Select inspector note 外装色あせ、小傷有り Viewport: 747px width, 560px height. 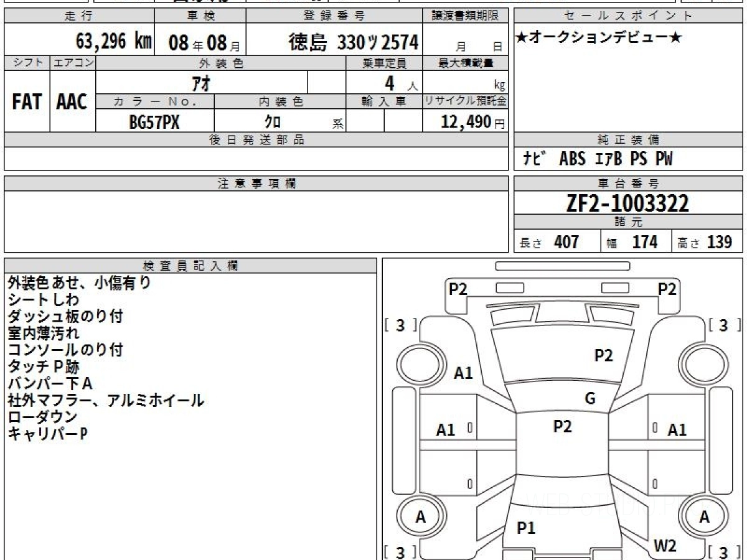coord(79,283)
